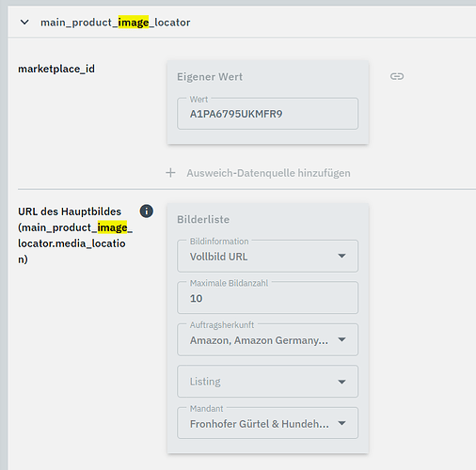The height and width of the screenshot is (470, 476).
Task: Collapse the main_product_image_locator section chevron
Action: tap(24, 23)
